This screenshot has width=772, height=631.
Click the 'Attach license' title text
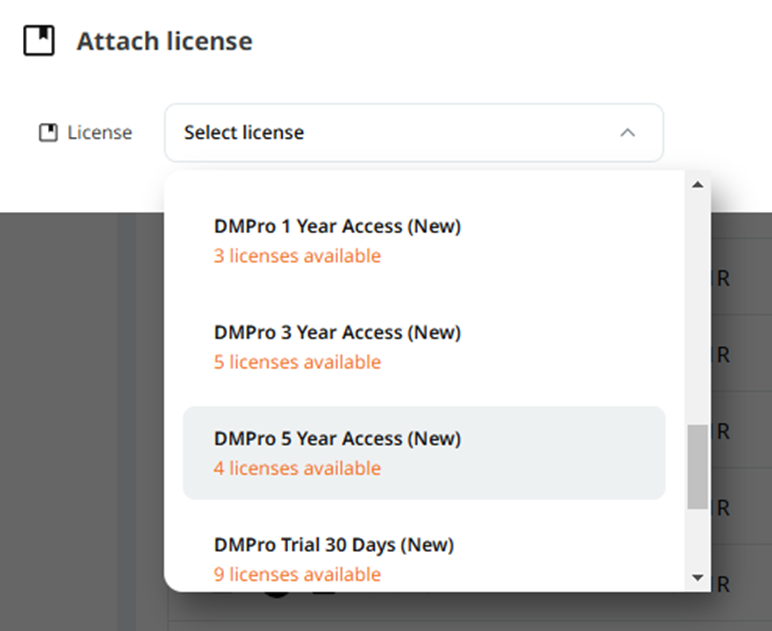point(164,41)
